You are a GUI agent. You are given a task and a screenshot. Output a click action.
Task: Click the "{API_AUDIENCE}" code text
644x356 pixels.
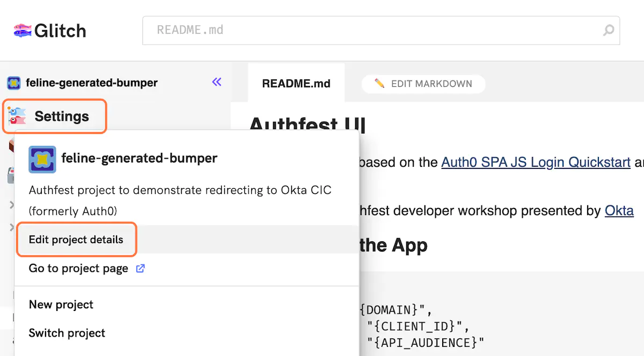(x=426, y=342)
